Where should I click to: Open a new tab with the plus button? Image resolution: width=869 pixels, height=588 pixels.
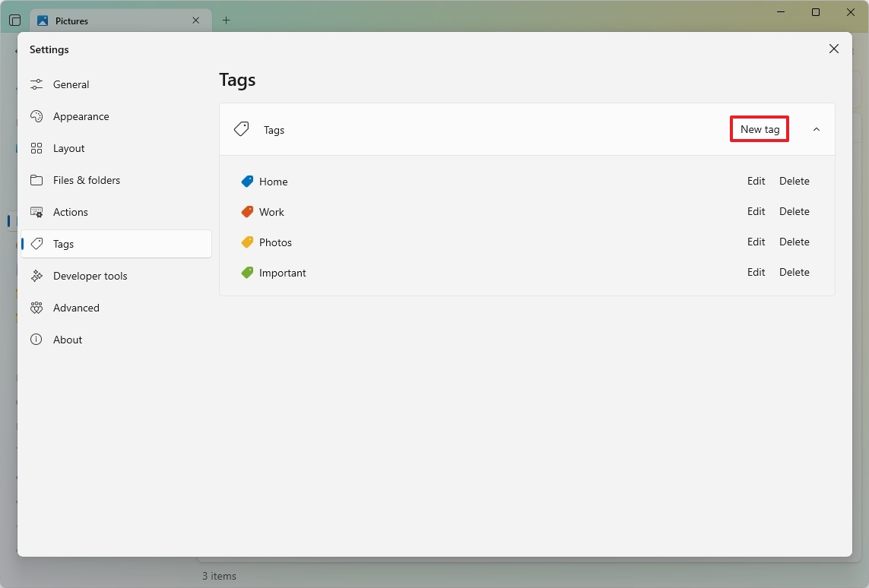[x=225, y=20]
